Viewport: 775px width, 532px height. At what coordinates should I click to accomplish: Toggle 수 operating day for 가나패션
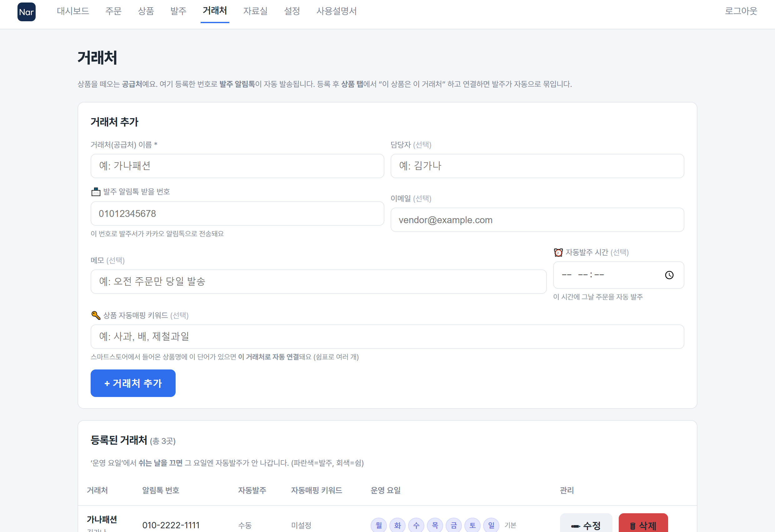coord(416,525)
